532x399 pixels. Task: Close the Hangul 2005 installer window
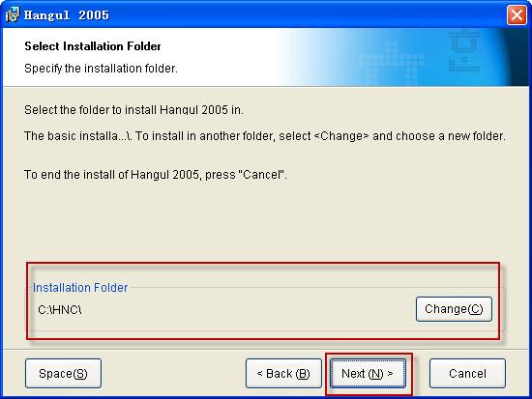(517, 15)
